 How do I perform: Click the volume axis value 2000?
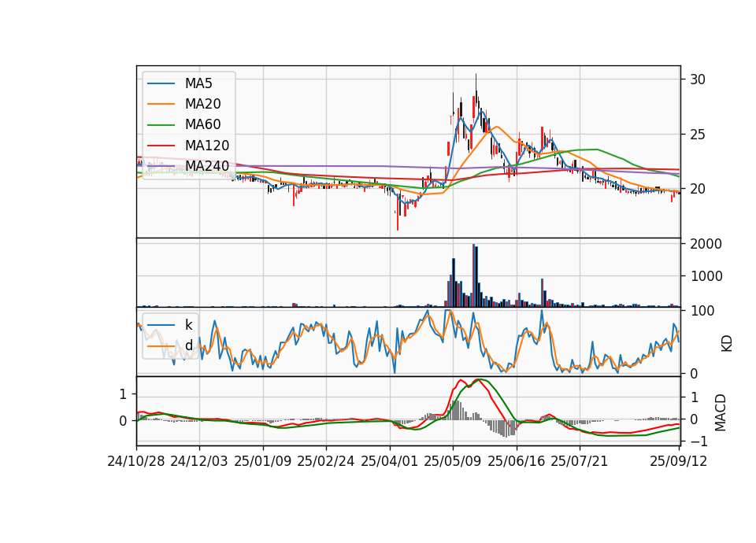706,244
